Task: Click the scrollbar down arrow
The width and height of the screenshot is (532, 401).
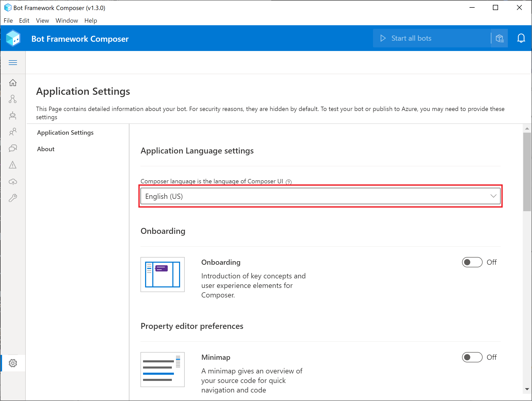Action: pos(527,389)
